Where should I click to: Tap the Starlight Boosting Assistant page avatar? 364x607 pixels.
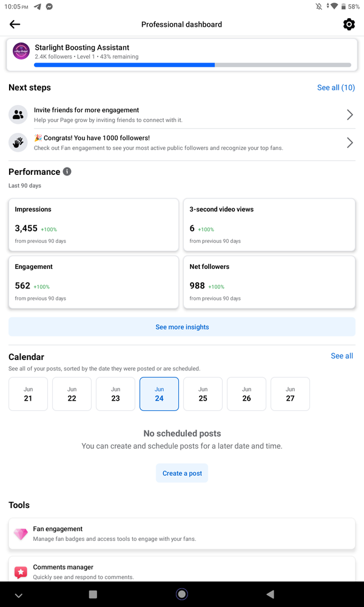(x=21, y=51)
